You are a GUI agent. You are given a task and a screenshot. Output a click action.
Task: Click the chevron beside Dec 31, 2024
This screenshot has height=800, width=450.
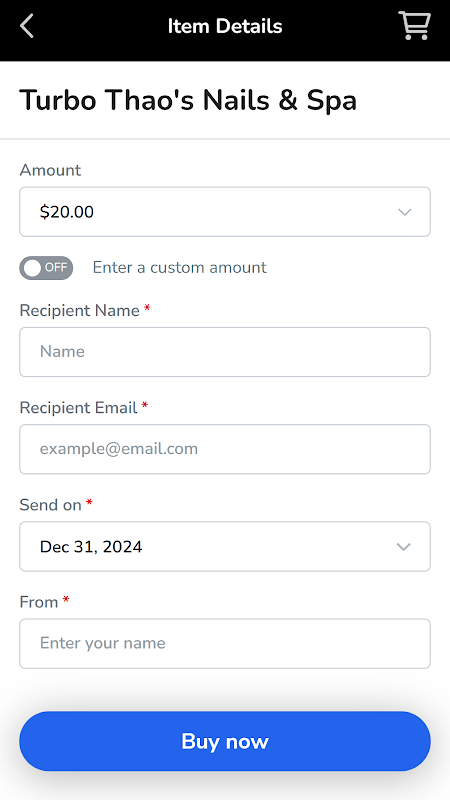pyautogui.click(x=404, y=547)
